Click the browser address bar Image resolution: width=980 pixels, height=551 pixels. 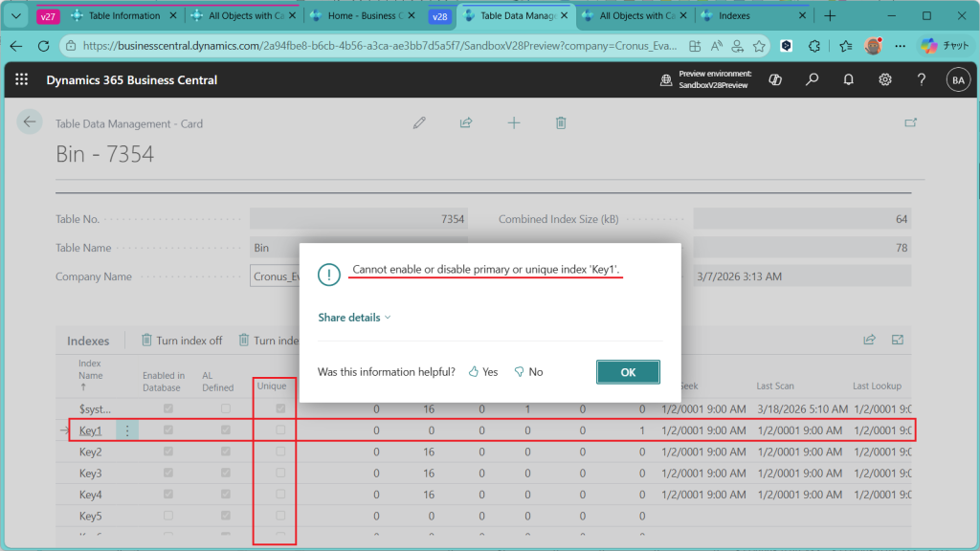(383, 46)
